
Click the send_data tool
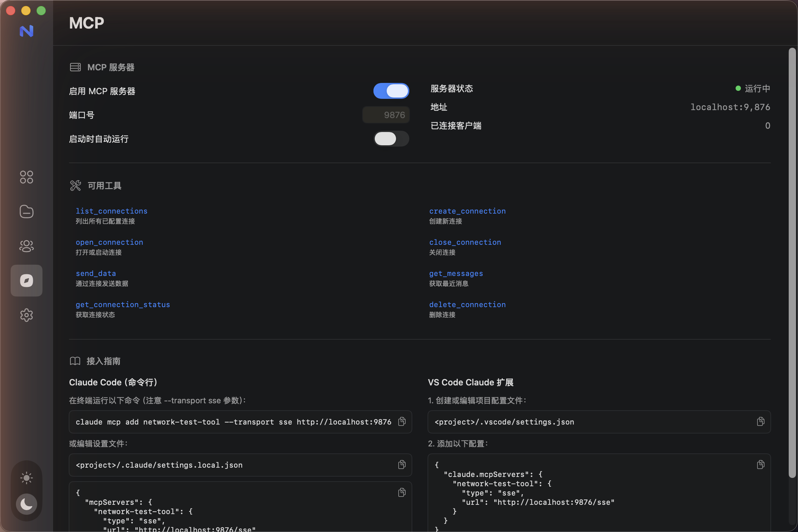point(96,274)
